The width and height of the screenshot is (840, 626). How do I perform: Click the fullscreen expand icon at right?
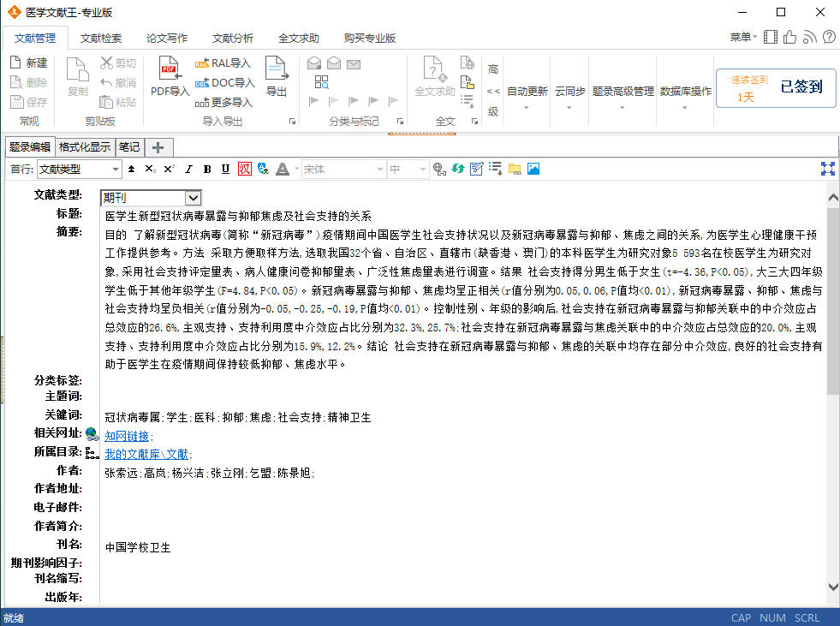[828, 169]
